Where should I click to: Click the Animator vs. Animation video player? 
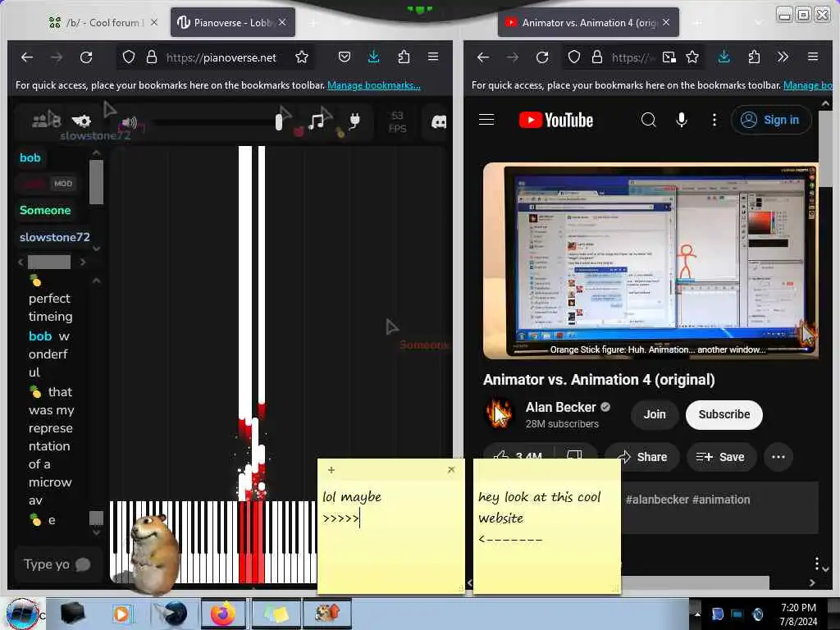(x=651, y=261)
